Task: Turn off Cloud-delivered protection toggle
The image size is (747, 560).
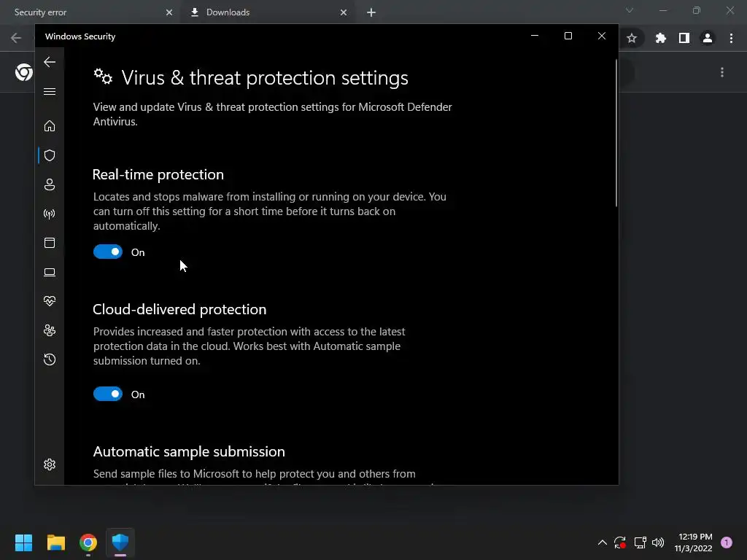Action: (x=108, y=394)
